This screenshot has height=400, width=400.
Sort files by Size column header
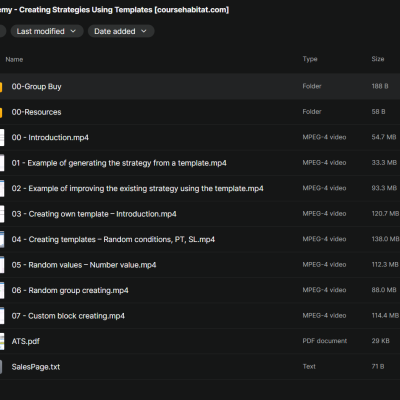pos(378,59)
